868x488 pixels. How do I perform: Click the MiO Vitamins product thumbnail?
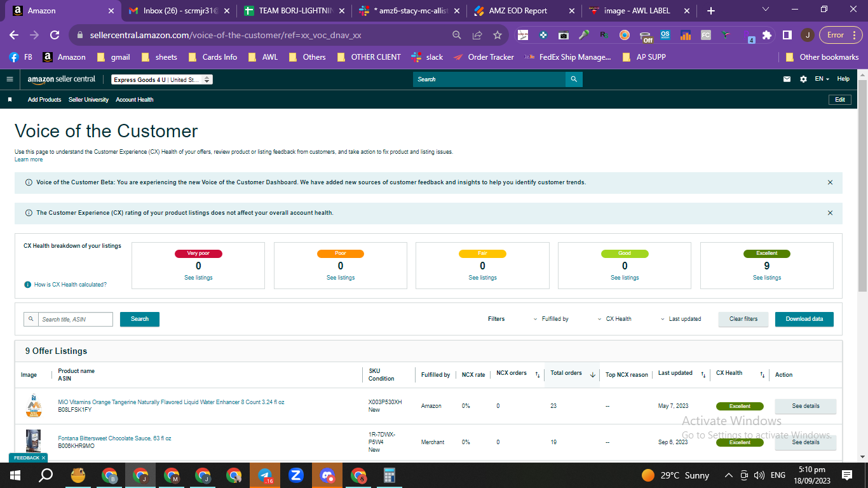click(x=34, y=406)
